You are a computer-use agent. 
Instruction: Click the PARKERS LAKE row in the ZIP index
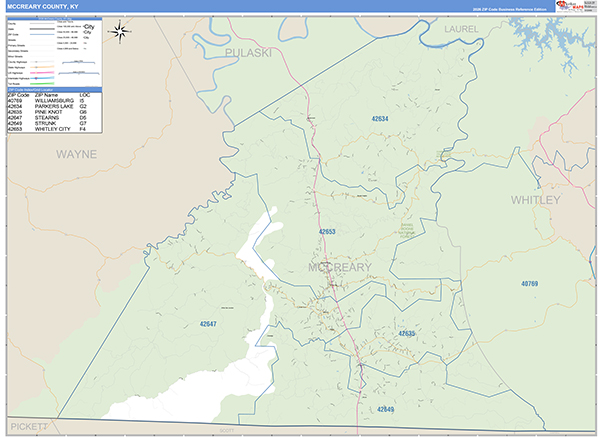click(54, 106)
